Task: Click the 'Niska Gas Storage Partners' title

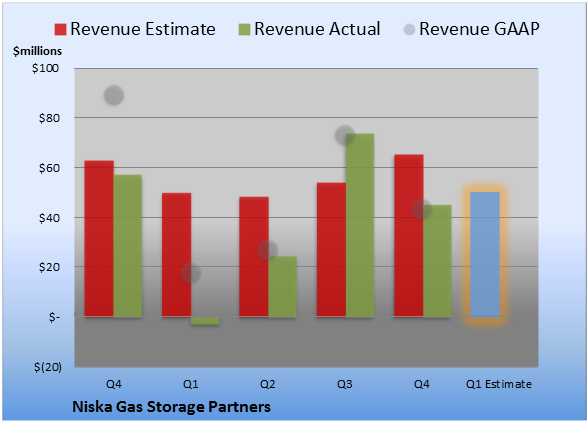Action: pyautogui.click(x=171, y=407)
